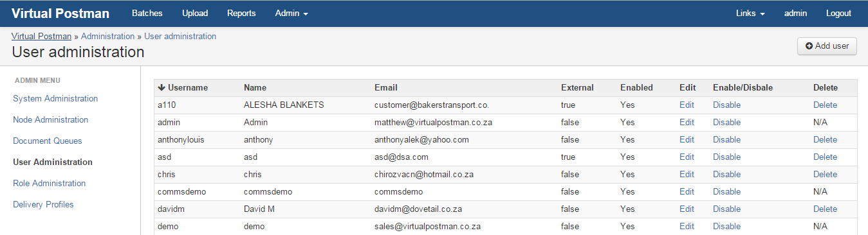Go to Role Administration

(x=50, y=183)
